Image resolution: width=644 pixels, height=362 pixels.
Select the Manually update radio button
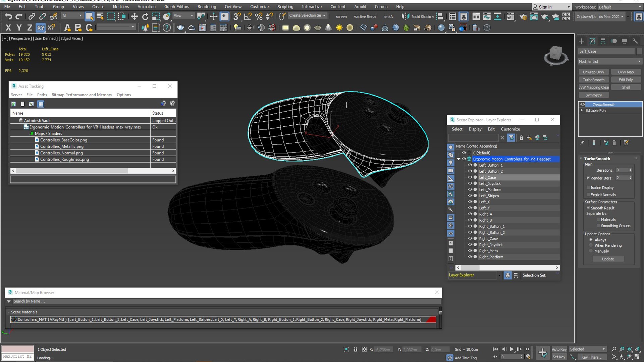591,251
